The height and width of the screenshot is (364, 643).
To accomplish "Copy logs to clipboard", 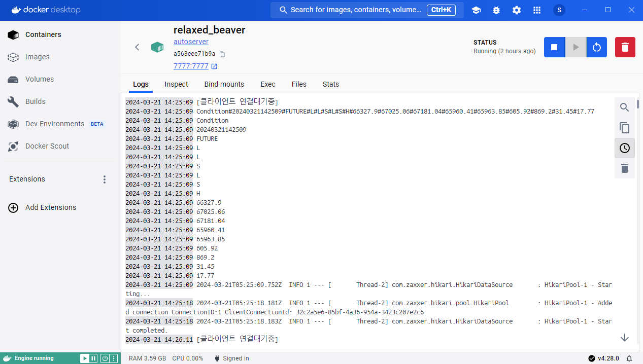I will [x=624, y=128].
